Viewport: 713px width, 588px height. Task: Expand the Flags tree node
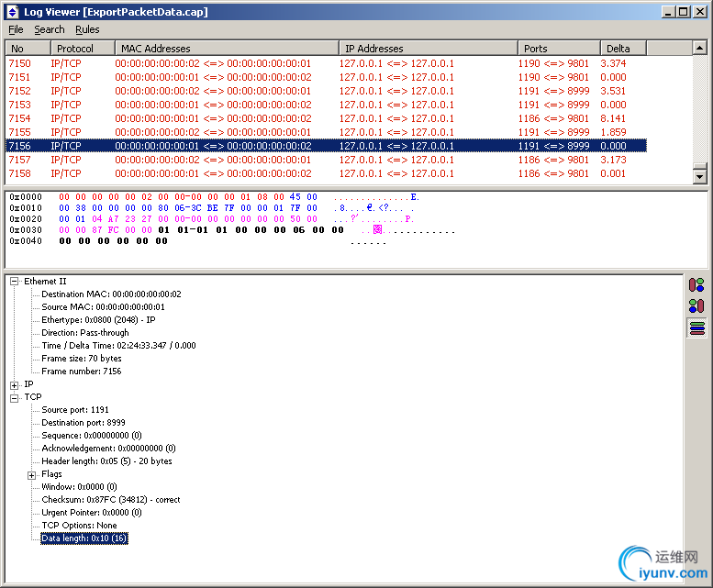(x=31, y=475)
